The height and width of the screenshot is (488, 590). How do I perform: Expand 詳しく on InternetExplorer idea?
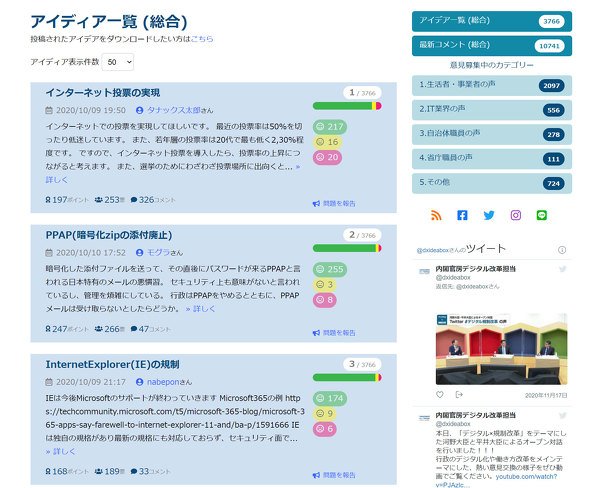point(60,451)
